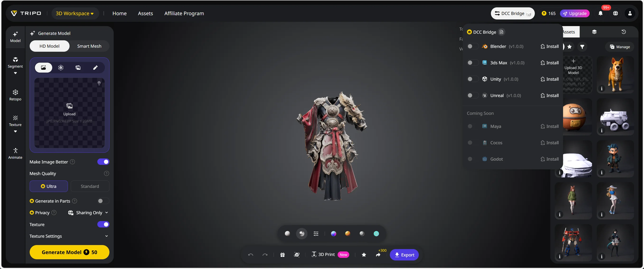
Task: Enable the Blender bridge toggle
Action: (473, 46)
